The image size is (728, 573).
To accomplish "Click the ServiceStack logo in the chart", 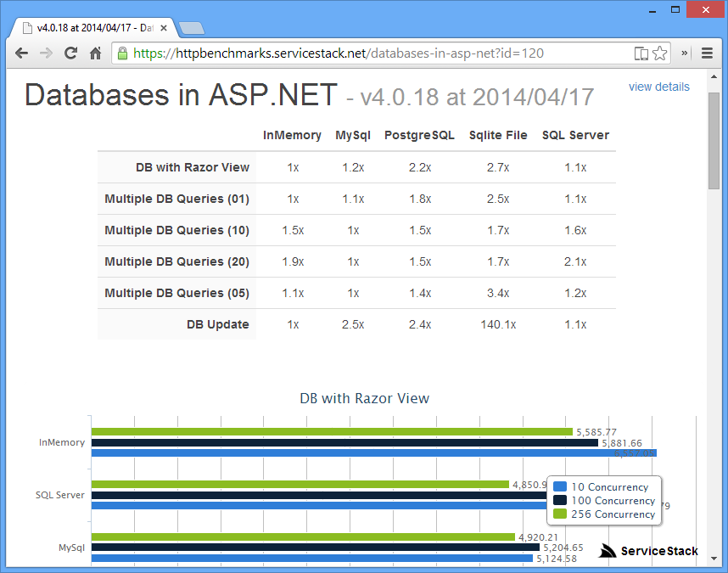I will (649, 551).
